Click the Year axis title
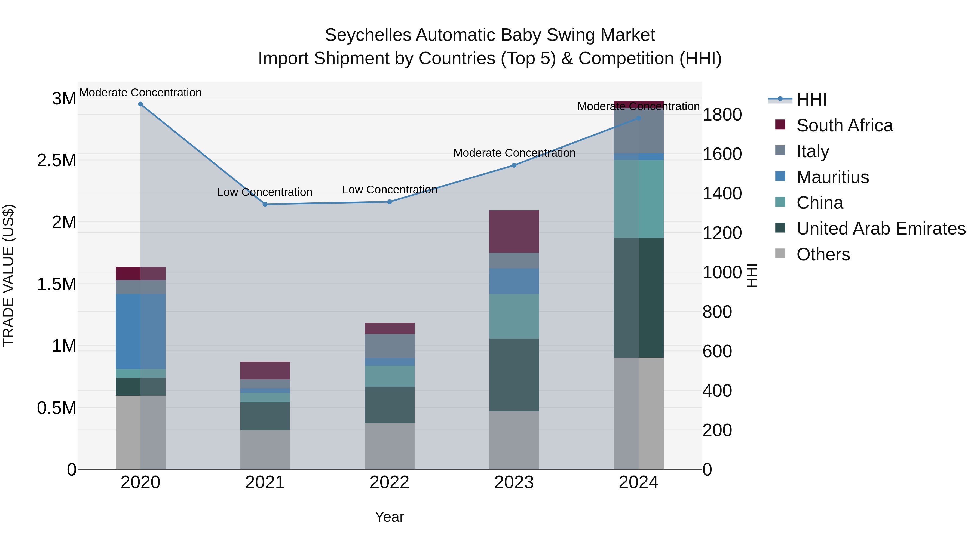Screen dimensions: 980x551 pos(390,517)
